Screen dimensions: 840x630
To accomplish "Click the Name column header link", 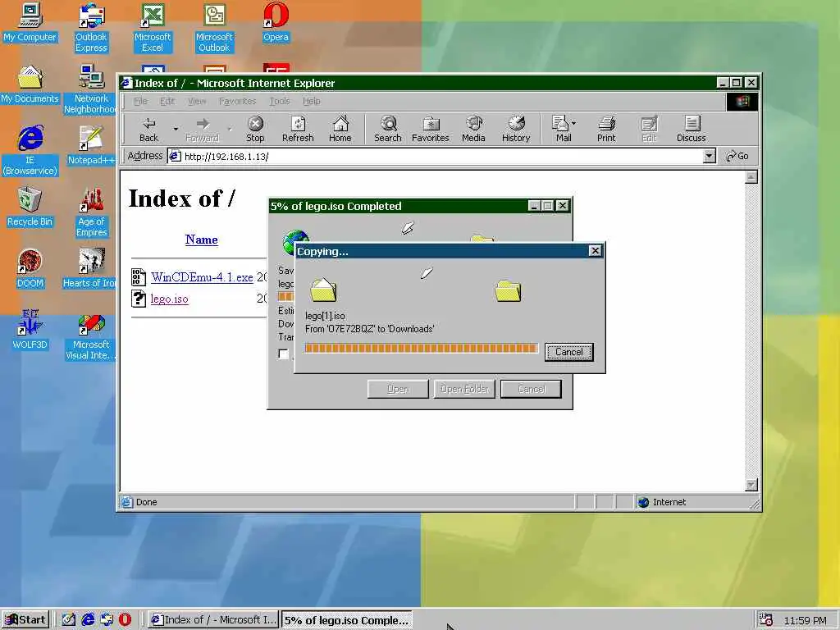I will point(202,240).
